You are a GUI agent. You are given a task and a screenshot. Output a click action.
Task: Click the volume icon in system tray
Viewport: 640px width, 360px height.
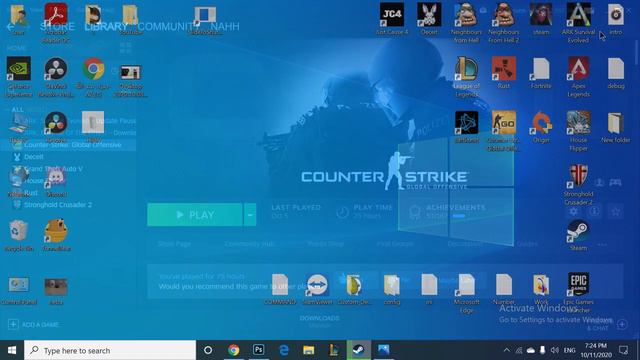coord(554,350)
